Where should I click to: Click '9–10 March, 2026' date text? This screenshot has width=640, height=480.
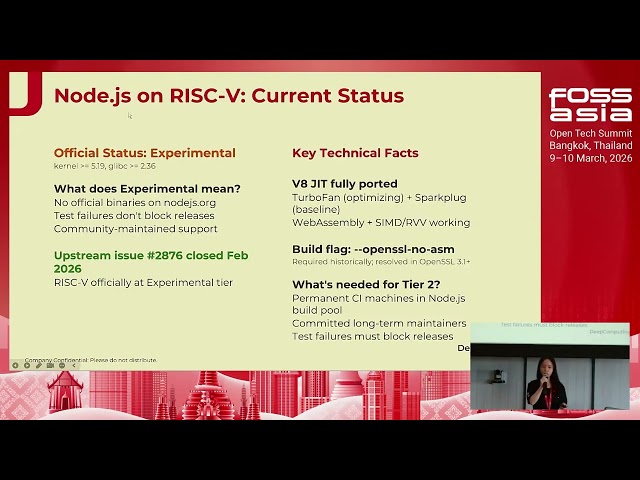[x=591, y=158]
